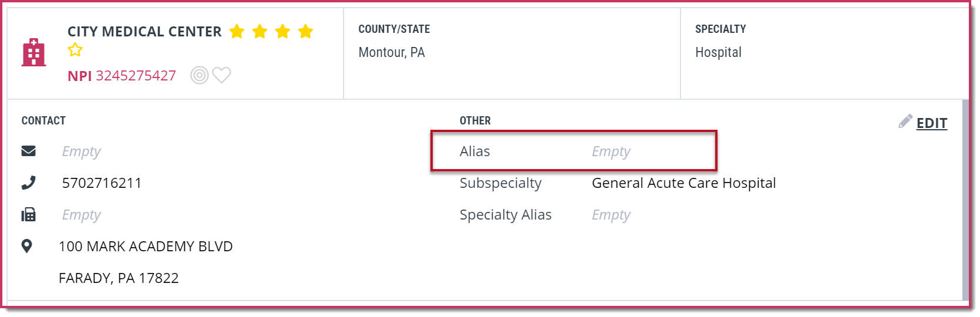Toggle the heart favorite icon

221,75
